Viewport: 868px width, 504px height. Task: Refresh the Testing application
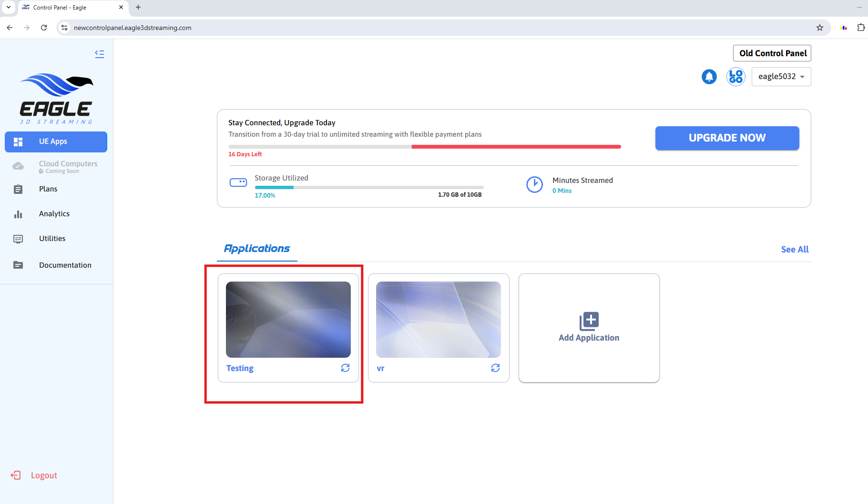345,368
